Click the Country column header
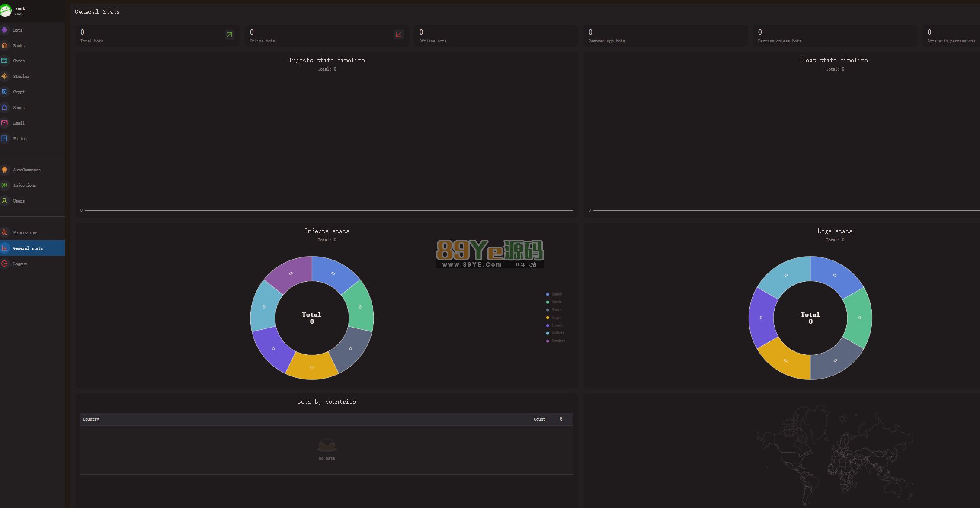 91,419
